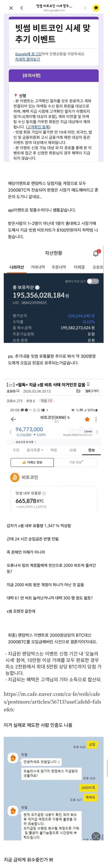Open the notification bell with red badge
The width and height of the screenshot is (108, 868).
(x=96, y=253)
